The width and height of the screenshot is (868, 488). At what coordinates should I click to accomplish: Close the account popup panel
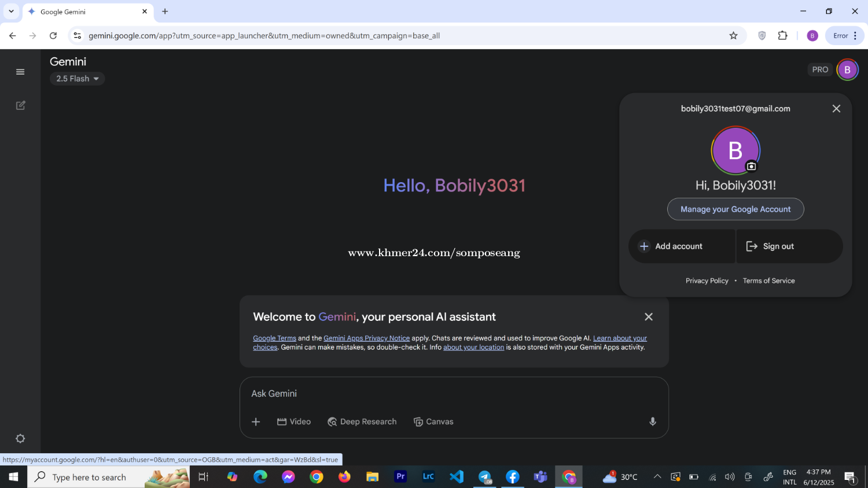click(x=836, y=109)
